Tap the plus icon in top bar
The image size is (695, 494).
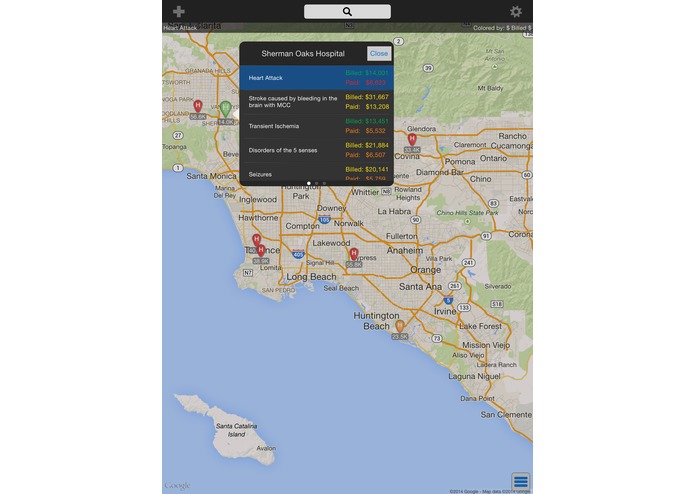[x=179, y=12]
